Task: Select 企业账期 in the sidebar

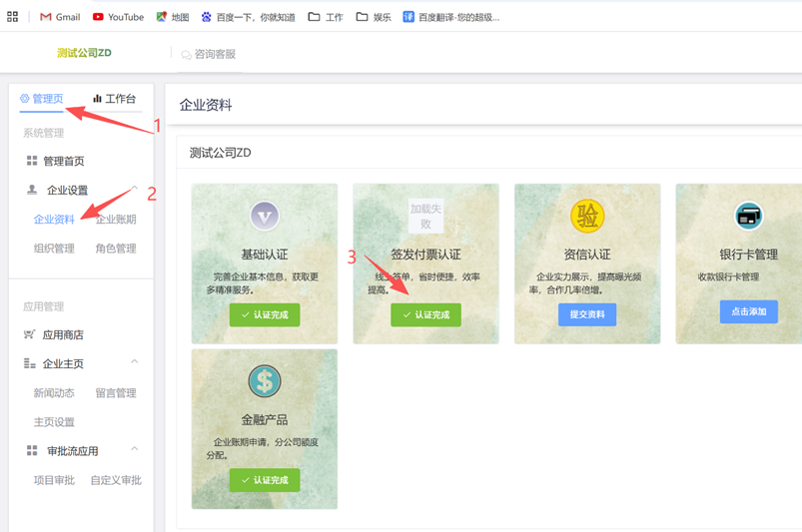Action: [x=116, y=220]
